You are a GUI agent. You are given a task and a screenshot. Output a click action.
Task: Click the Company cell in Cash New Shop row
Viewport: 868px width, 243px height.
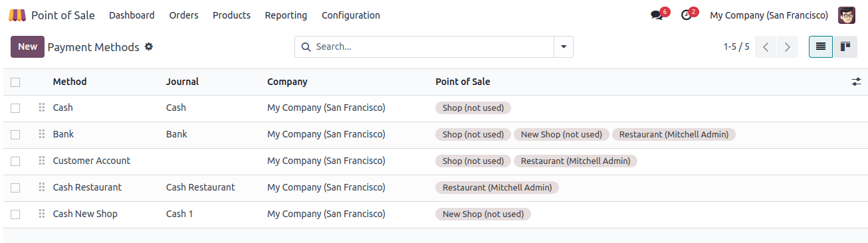pyautogui.click(x=326, y=214)
